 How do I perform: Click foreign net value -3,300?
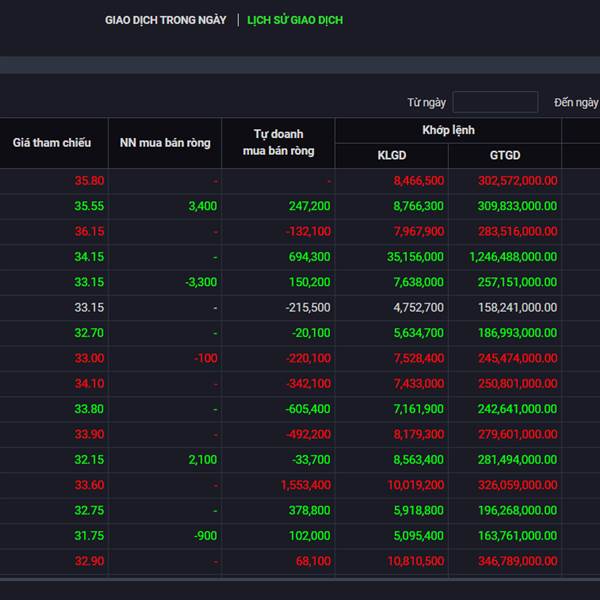[x=201, y=282]
